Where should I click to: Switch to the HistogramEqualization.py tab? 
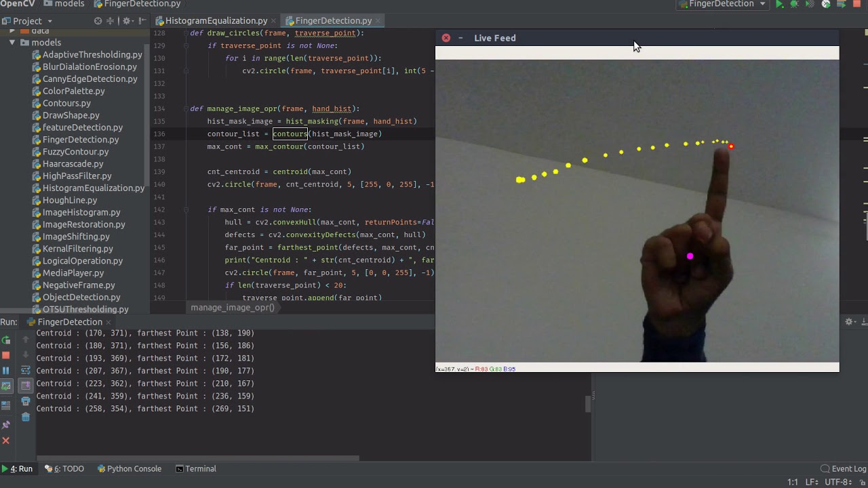coord(217,20)
